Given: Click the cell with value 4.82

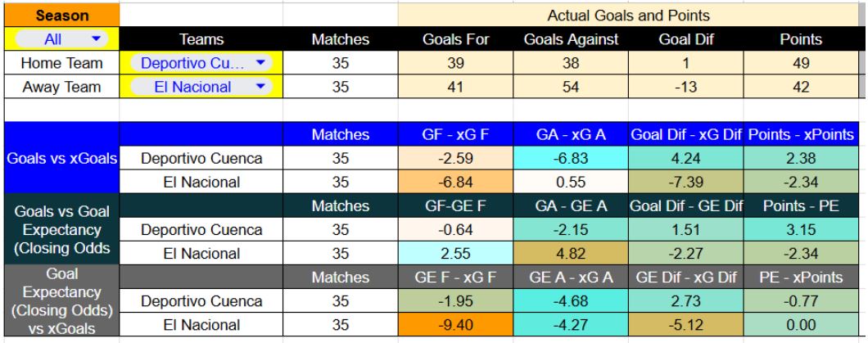Looking at the screenshot, I should (572, 254).
